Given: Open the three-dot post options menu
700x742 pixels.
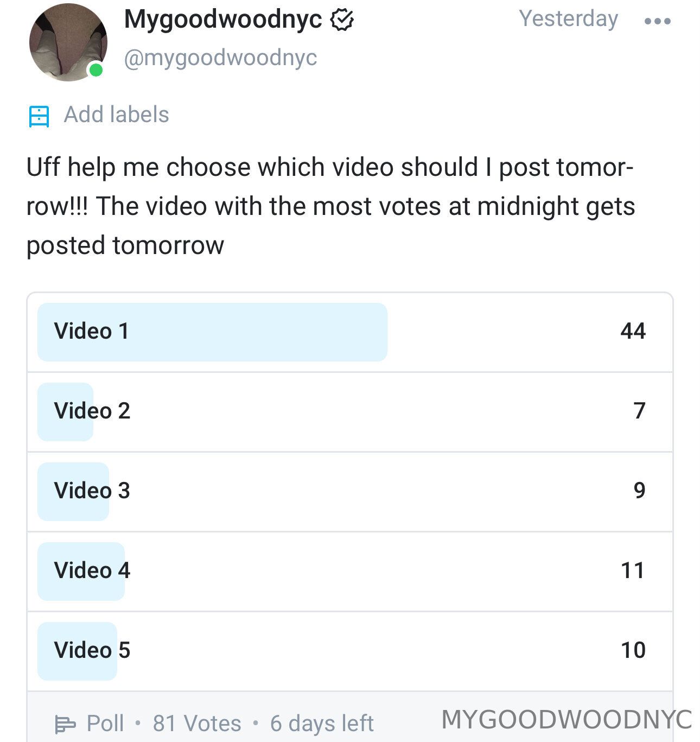Looking at the screenshot, I should click(x=657, y=21).
